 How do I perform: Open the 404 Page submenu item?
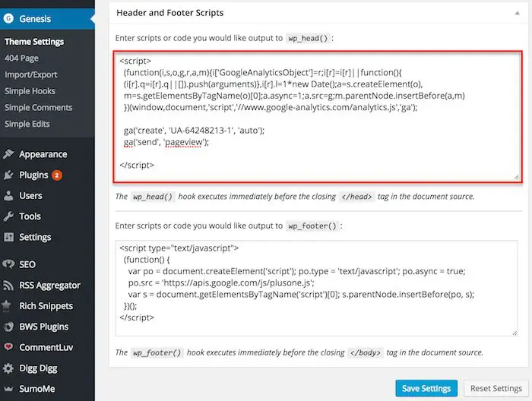(x=21, y=58)
